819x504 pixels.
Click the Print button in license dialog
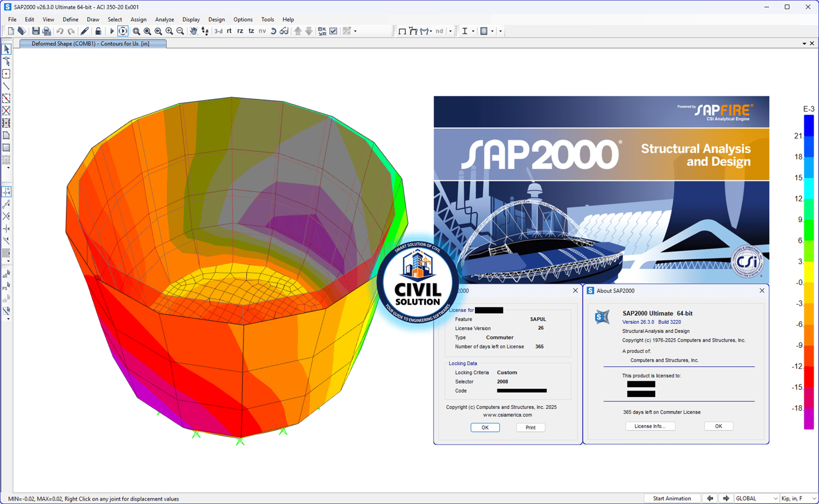pos(530,428)
